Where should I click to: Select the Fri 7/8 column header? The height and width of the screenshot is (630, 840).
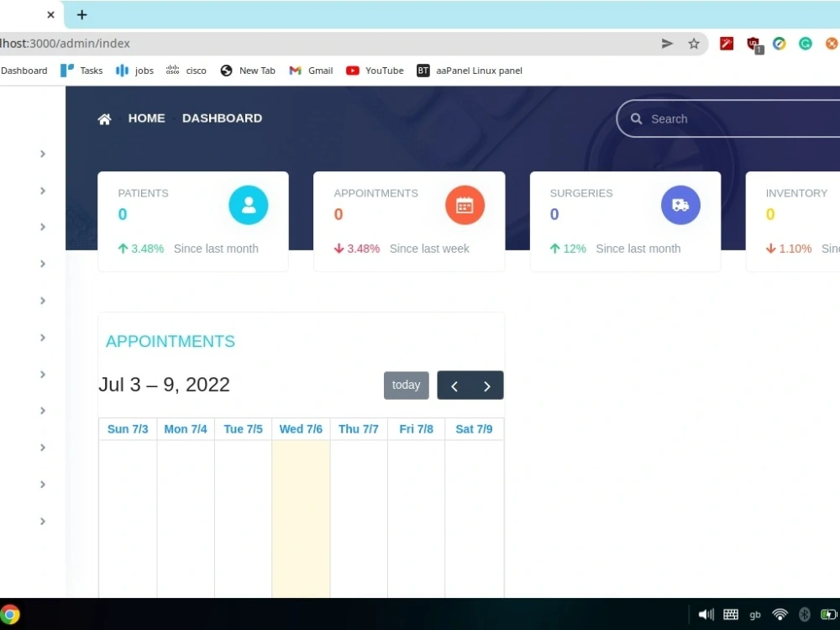point(417,429)
